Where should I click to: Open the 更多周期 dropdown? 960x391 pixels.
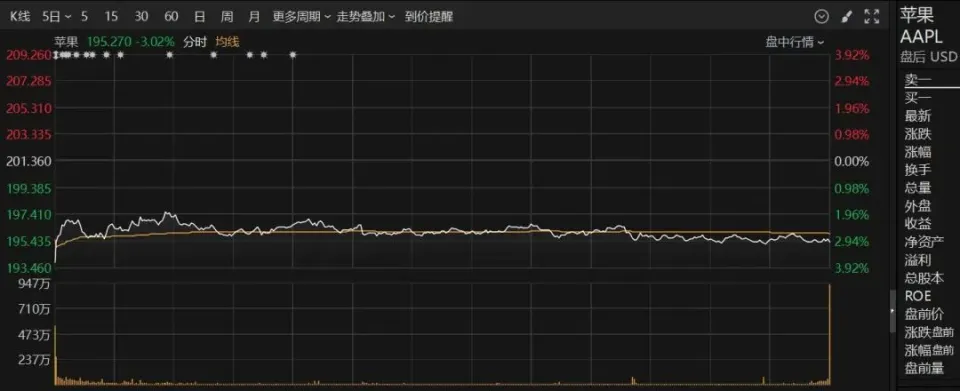coord(302,17)
